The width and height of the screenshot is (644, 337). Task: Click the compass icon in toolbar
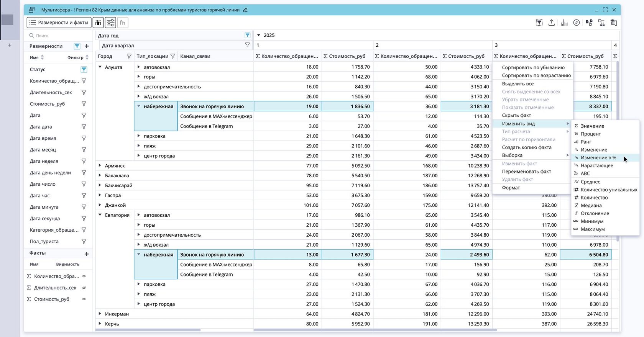pos(576,23)
